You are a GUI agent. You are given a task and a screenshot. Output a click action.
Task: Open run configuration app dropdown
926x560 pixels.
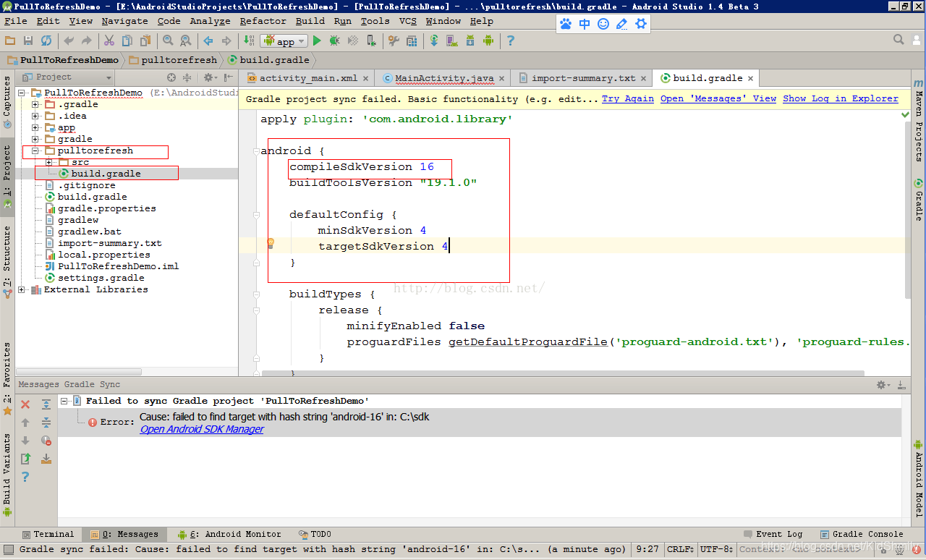(284, 41)
